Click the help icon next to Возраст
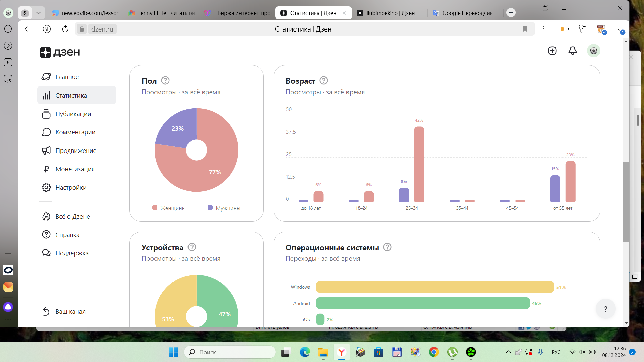 coord(323,81)
